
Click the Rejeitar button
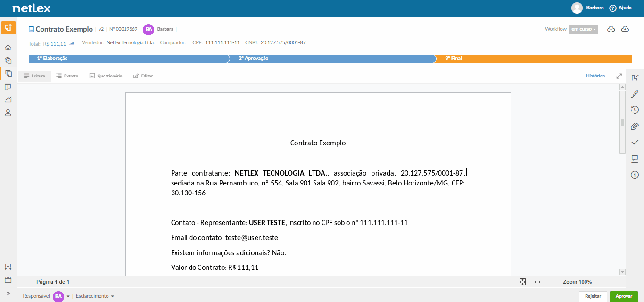pos(593,296)
